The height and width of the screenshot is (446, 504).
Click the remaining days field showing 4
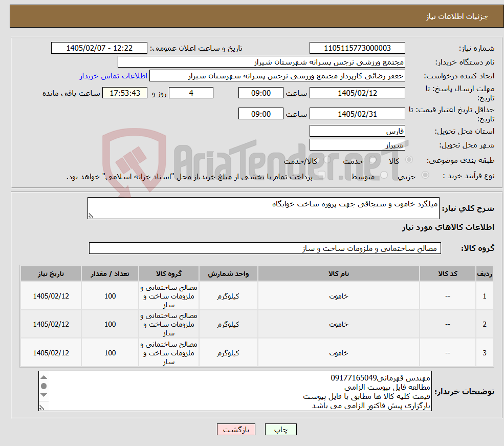coord(191,93)
